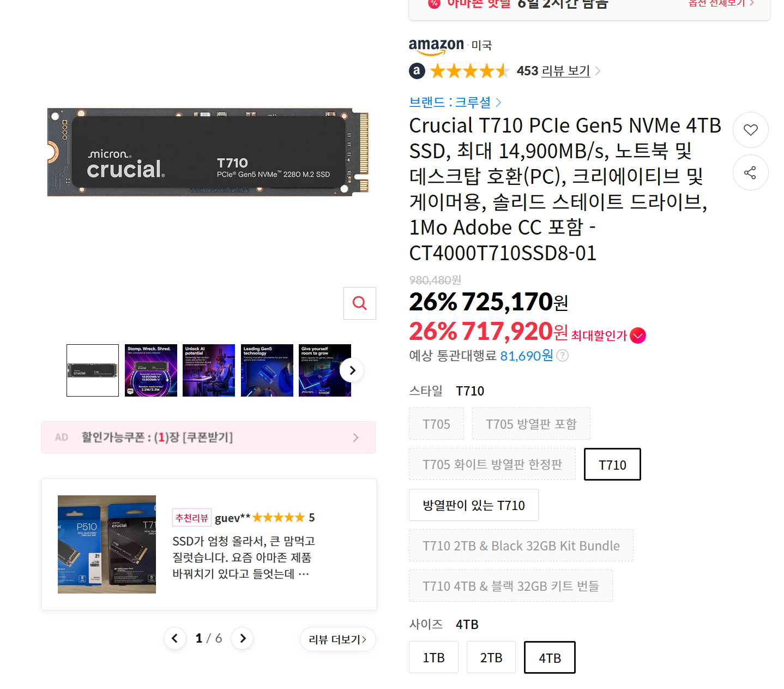Screen dimensions: 784x689
Task: Open image zoom with magnifier icon
Action: click(360, 303)
